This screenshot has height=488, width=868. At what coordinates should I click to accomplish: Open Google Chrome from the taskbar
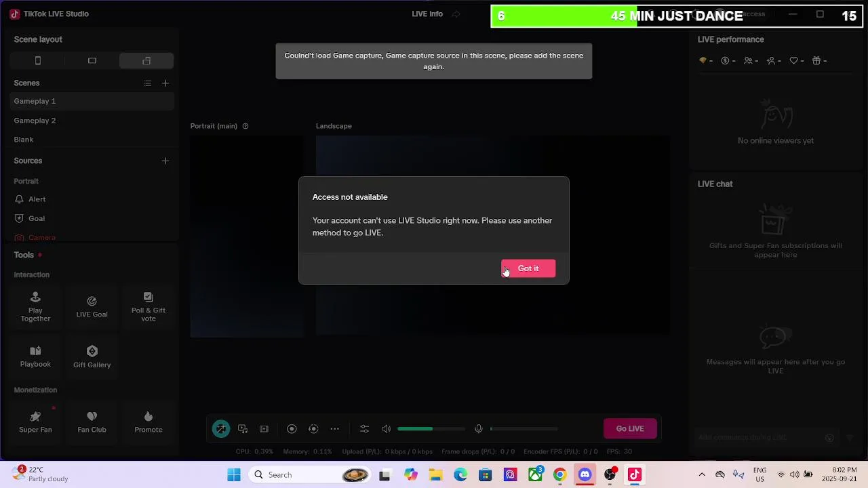560,475
